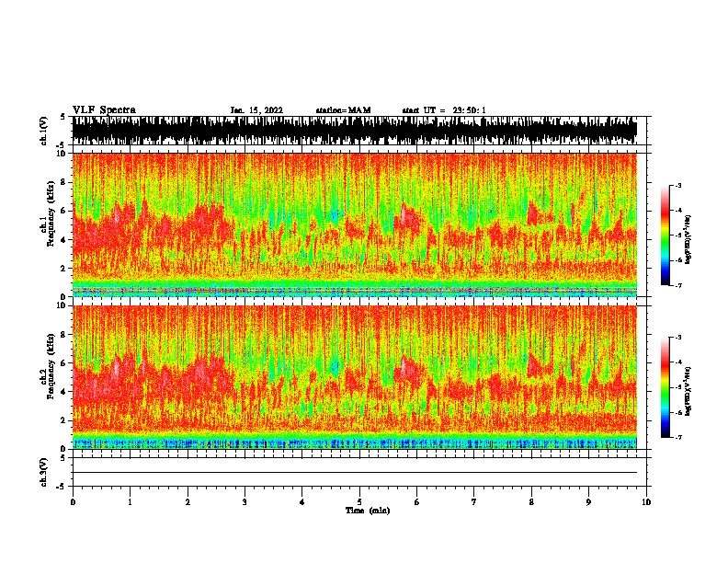Click the "-3" label on ch.1 color bar
728x563 pixels.
click(678, 185)
